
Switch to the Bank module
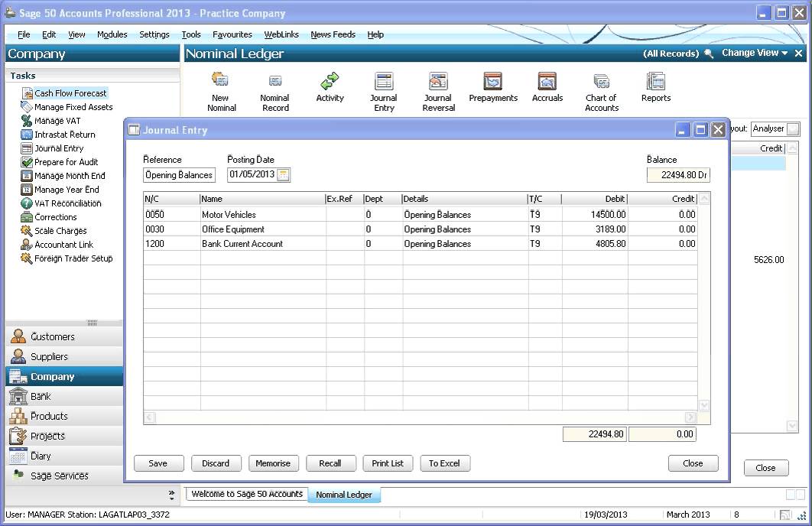[x=64, y=397]
